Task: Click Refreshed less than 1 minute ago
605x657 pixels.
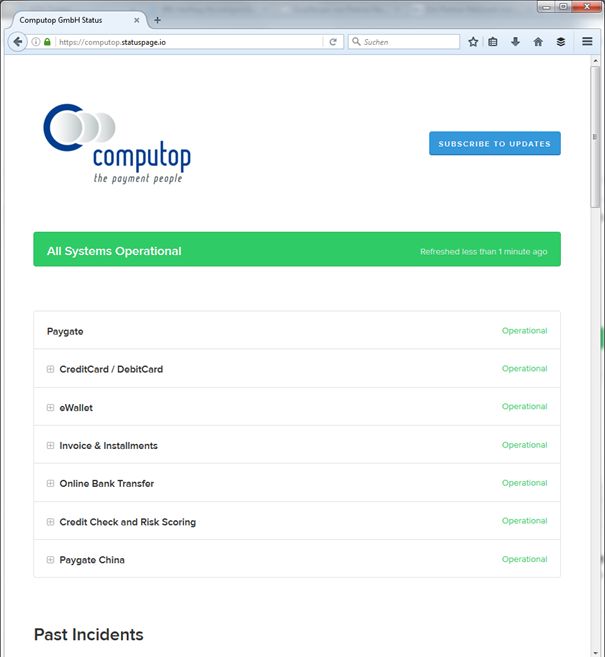Action: tap(483, 251)
